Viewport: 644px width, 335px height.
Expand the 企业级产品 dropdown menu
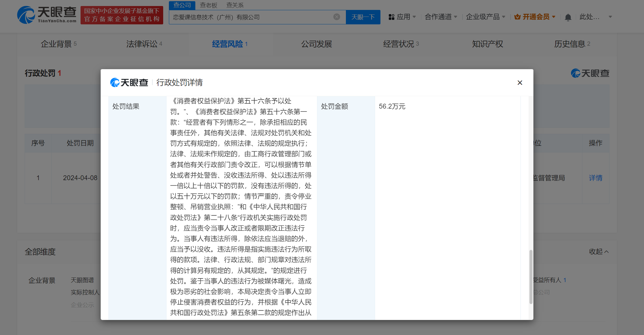coord(485,17)
